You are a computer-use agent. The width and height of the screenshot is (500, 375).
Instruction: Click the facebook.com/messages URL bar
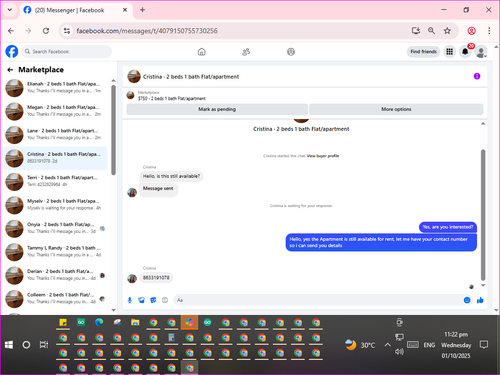147,31
